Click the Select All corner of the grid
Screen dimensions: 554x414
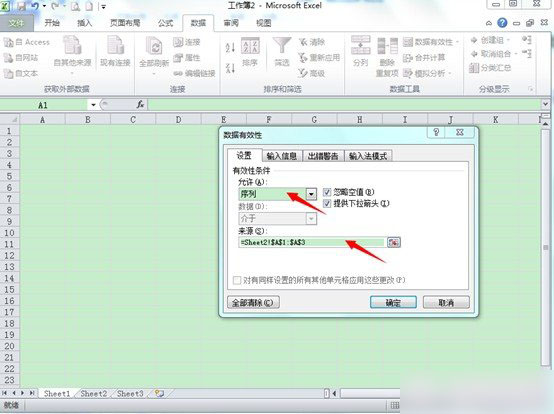pos(10,119)
